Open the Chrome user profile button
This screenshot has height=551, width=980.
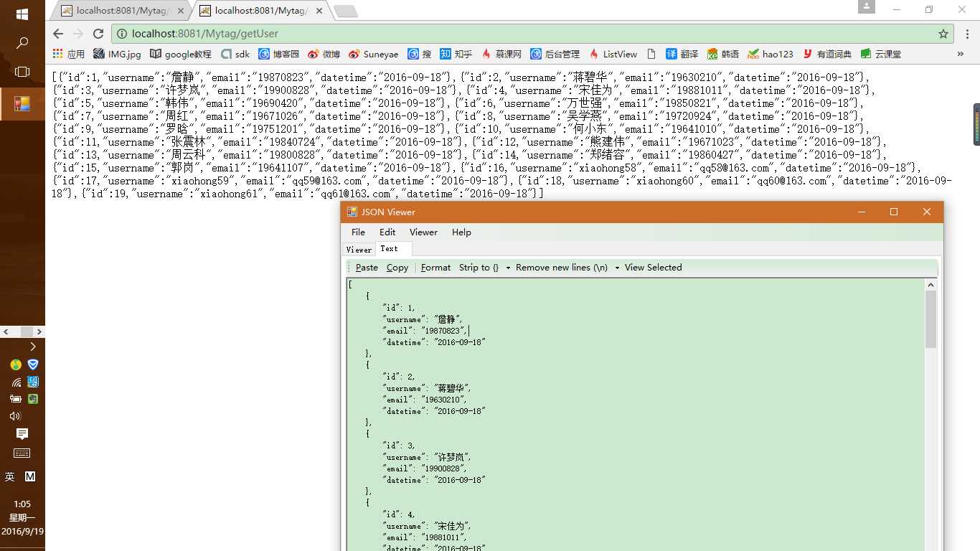point(867,6)
